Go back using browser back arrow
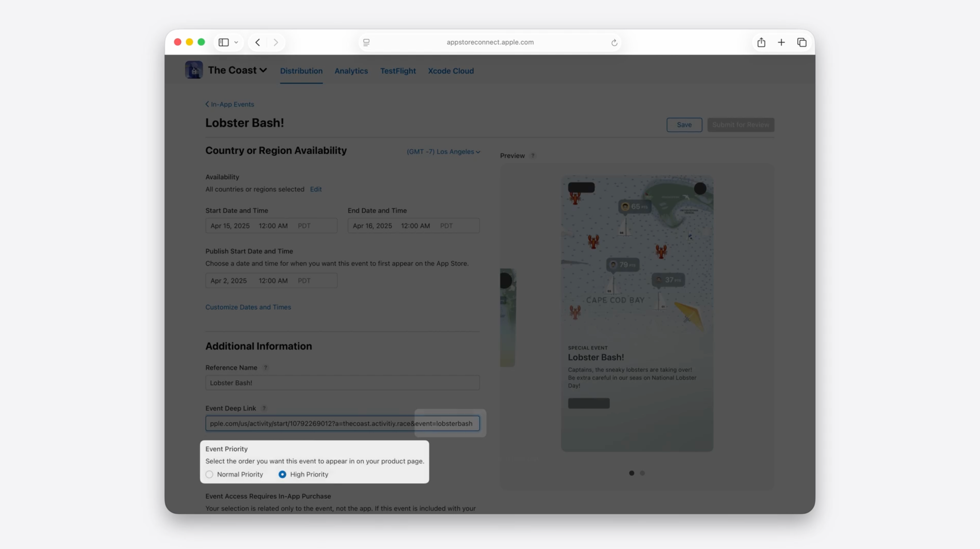 coord(257,42)
